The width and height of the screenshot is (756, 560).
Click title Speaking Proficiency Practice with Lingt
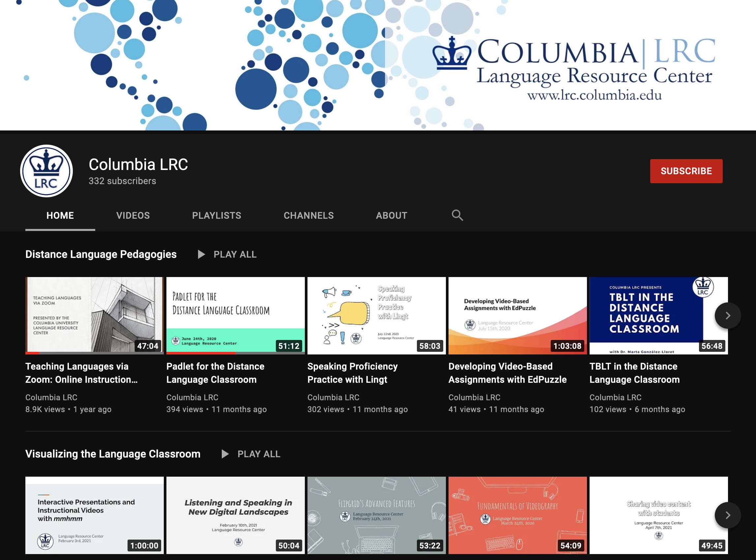point(352,373)
